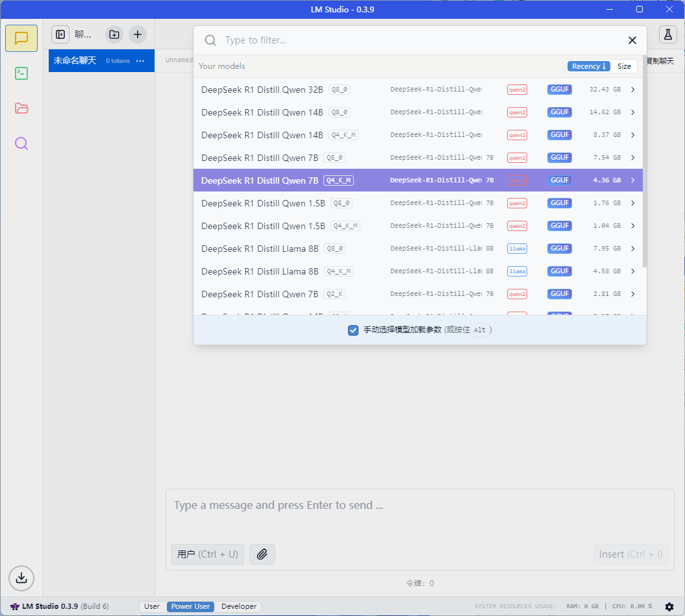Open the Discover search sidebar icon
Image resolution: width=685 pixels, height=616 pixels.
[21, 143]
